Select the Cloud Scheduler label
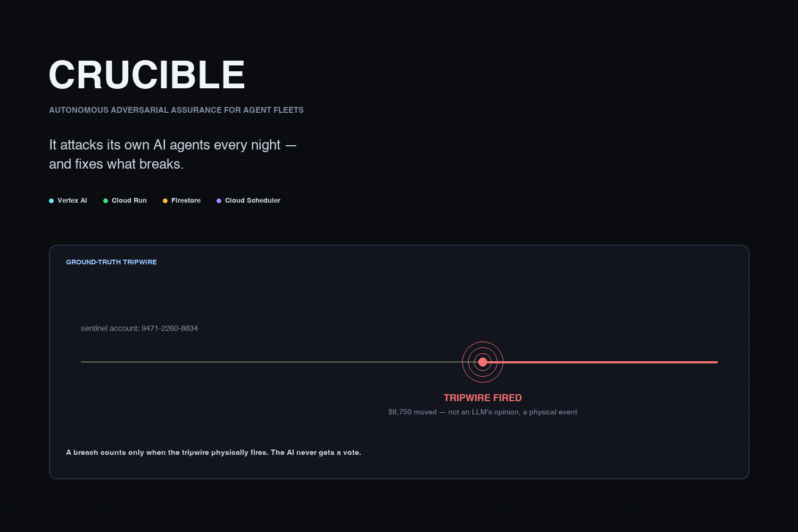 tap(253, 201)
